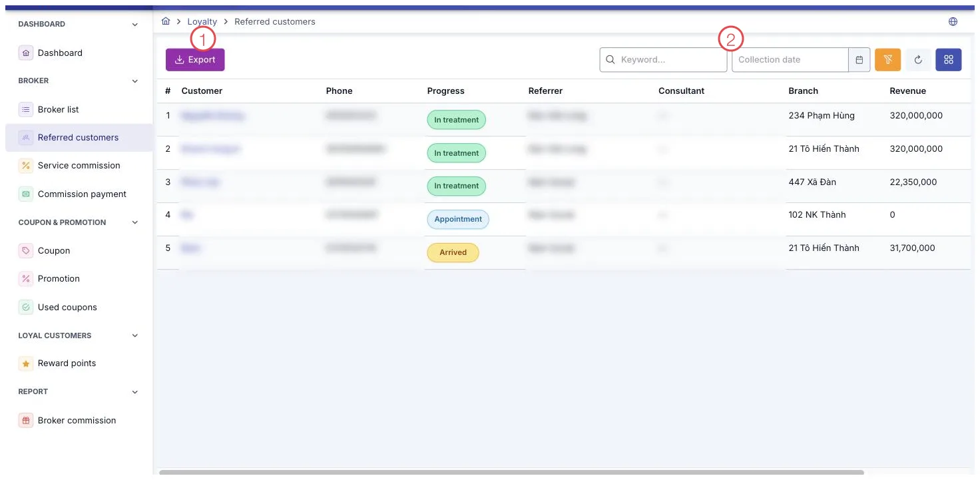Click the Promotion percent icon
Screen dimensions: 980x480
[25, 278]
